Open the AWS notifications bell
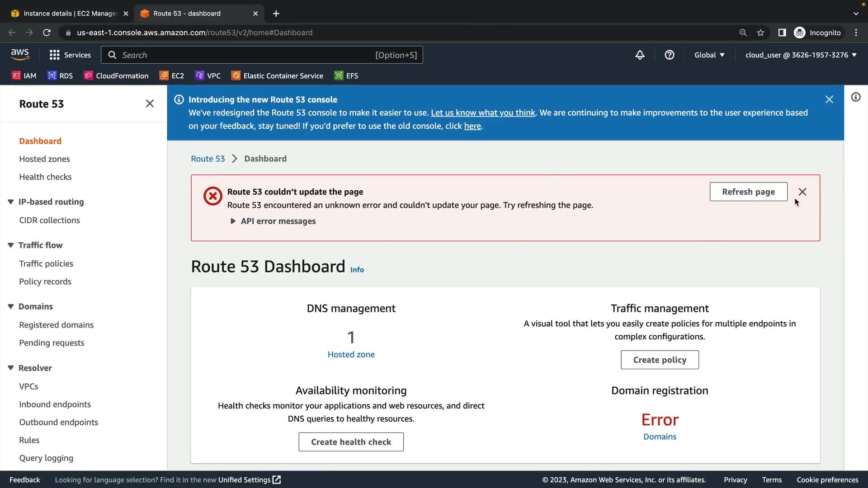The width and height of the screenshot is (868, 488). pyautogui.click(x=640, y=55)
